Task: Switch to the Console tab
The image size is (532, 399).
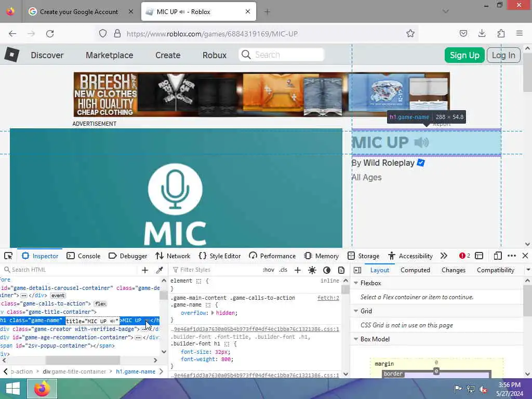Action: (x=84, y=256)
